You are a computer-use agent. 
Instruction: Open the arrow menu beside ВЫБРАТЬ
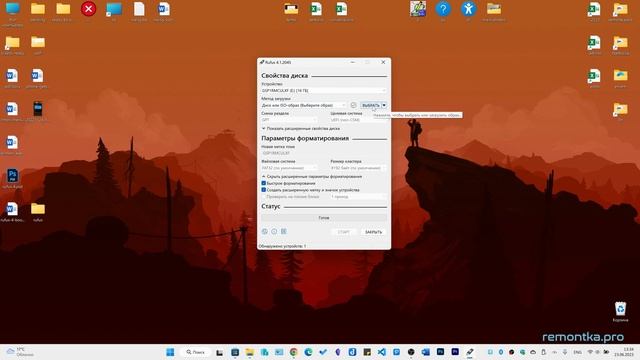point(384,105)
